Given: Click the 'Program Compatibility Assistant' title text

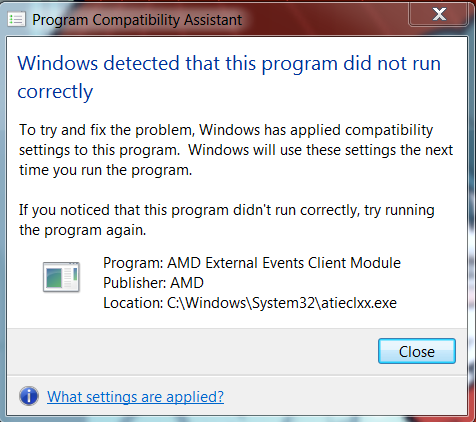Looking at the screenshot, I should click(x=137, y=20).
